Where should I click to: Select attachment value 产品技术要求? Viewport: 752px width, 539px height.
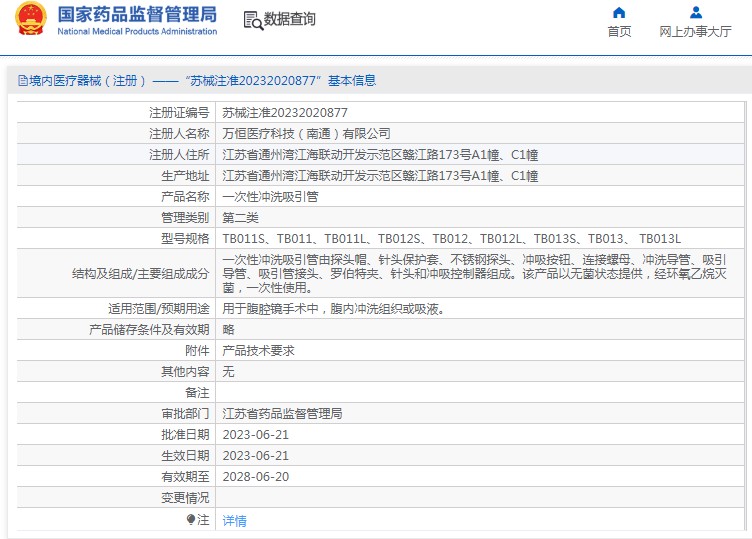pyautogui.click(x=258, y=351)
